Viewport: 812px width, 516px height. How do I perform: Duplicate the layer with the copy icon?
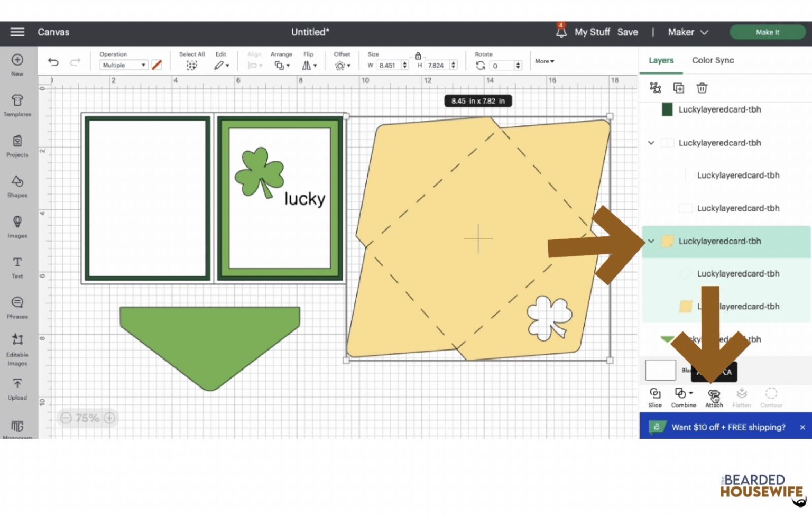(679, 88)
